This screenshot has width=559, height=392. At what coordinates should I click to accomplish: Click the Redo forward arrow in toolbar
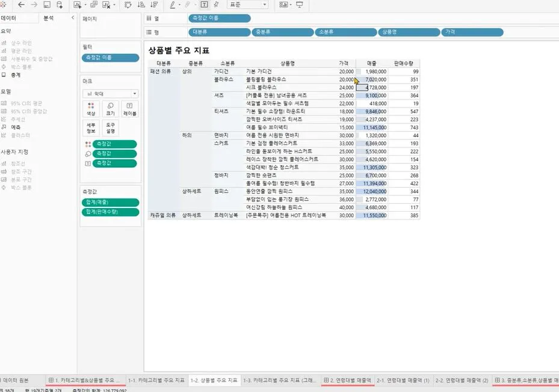coord(34,5)
